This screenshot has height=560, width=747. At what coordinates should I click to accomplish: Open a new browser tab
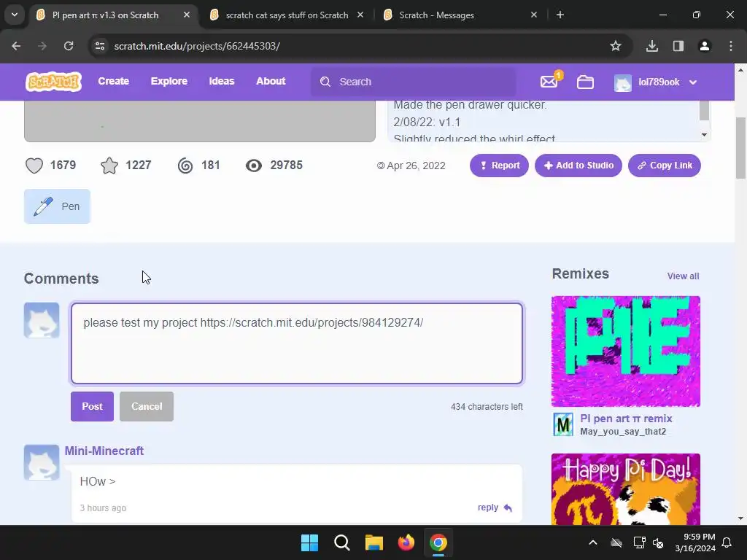560,15
